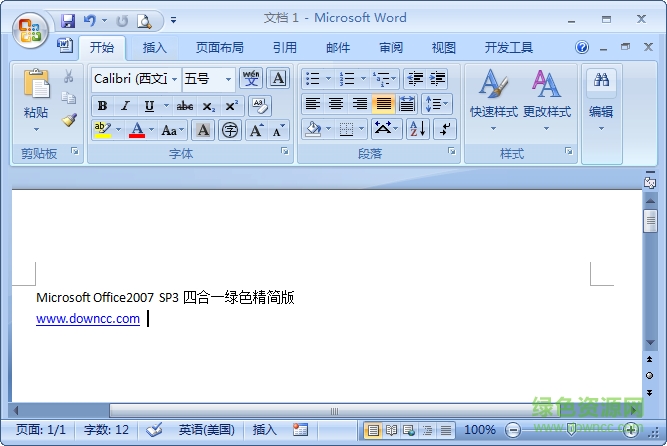Align text left
This screenshot has height=446, width=667.
point(313,103)
